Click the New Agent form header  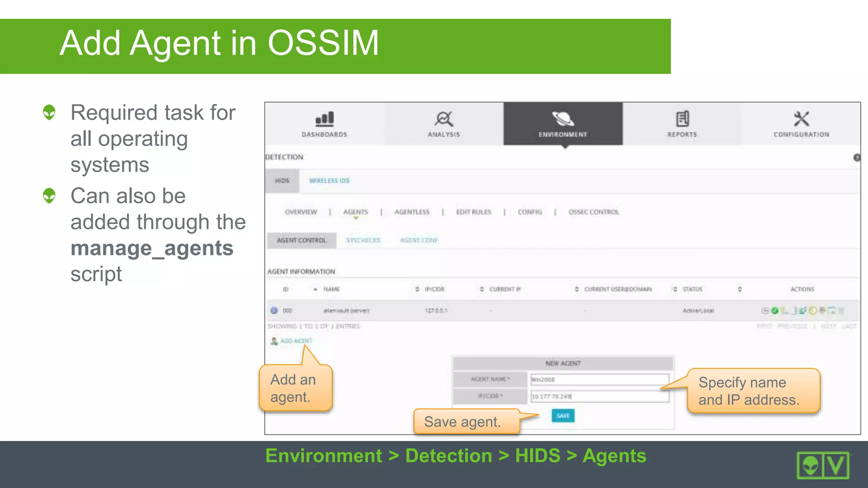click(x=563, y=363)
